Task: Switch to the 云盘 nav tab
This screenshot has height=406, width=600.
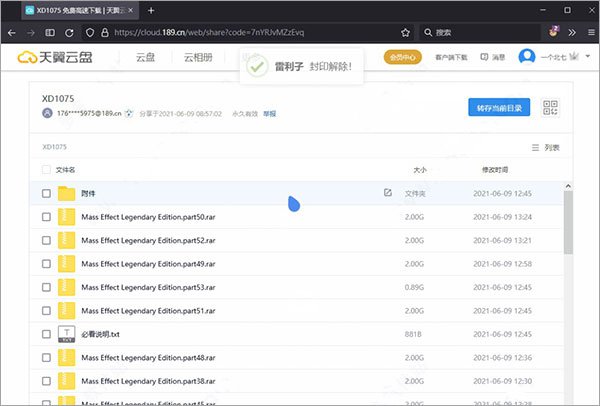Action: tap(146, 57)
